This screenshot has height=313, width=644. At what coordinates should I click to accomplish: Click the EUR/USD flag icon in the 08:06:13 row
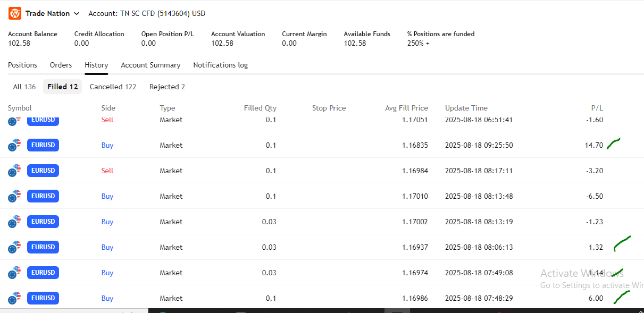(x=14, y=247)
